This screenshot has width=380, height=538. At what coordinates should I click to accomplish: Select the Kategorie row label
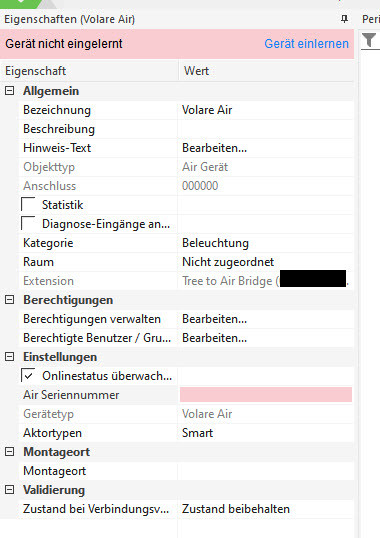pyautogui.click(x=48, y=243)
